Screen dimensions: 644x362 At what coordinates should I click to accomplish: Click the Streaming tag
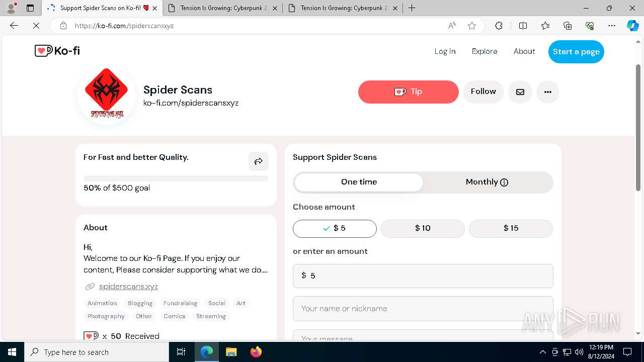211,316
